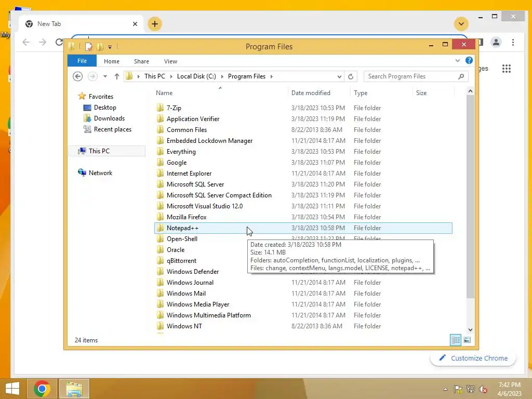Click the File Explorer taskbar icon
The image size is (532, 399).
click(74, 389)
